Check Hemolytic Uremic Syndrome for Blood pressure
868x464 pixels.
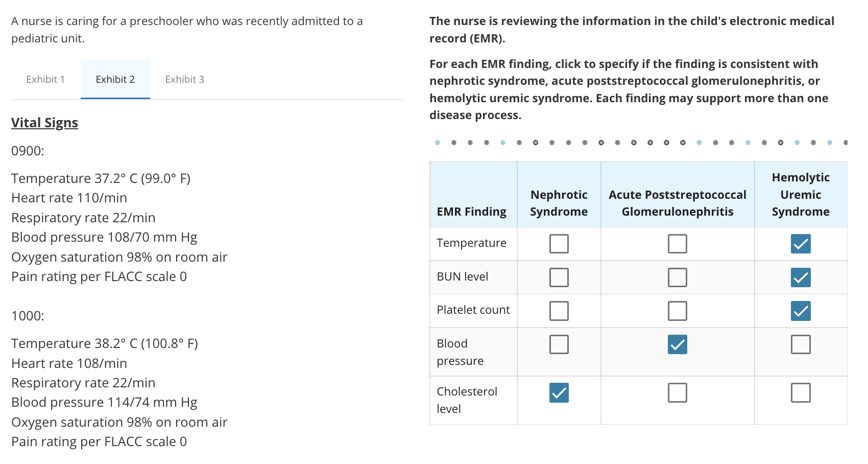click(801, 344)
